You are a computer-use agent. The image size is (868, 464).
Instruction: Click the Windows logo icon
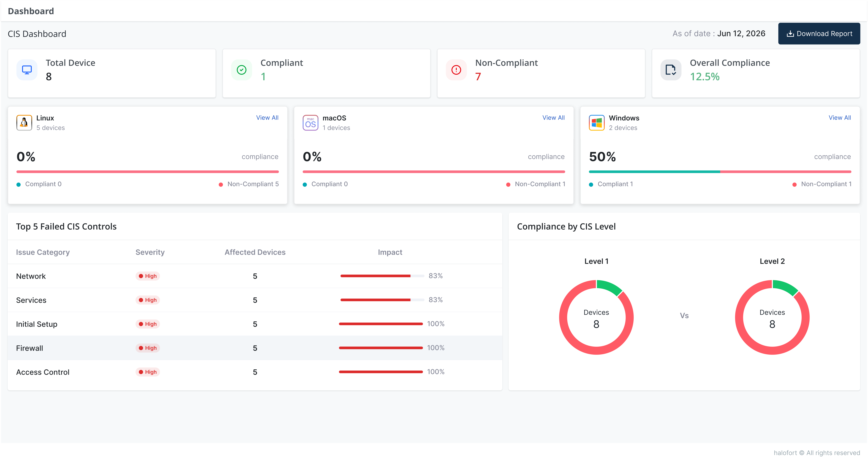[597, 122]
